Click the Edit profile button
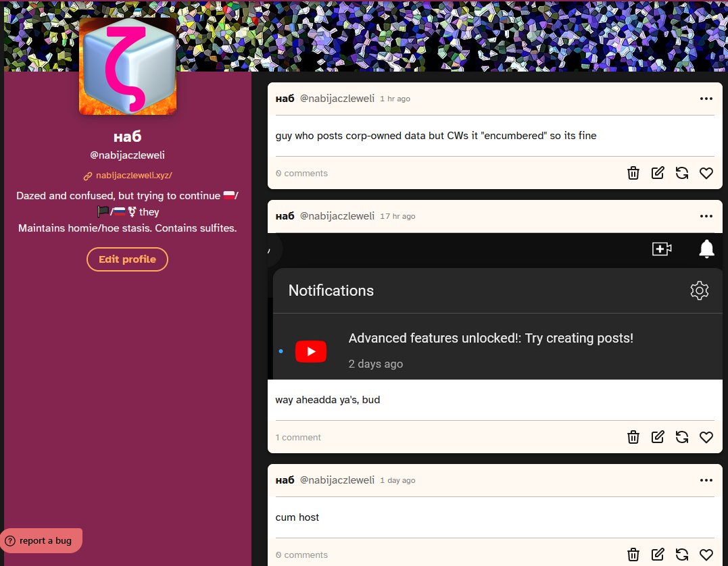The height and width of the screenshot is (566, 728). 127,259
